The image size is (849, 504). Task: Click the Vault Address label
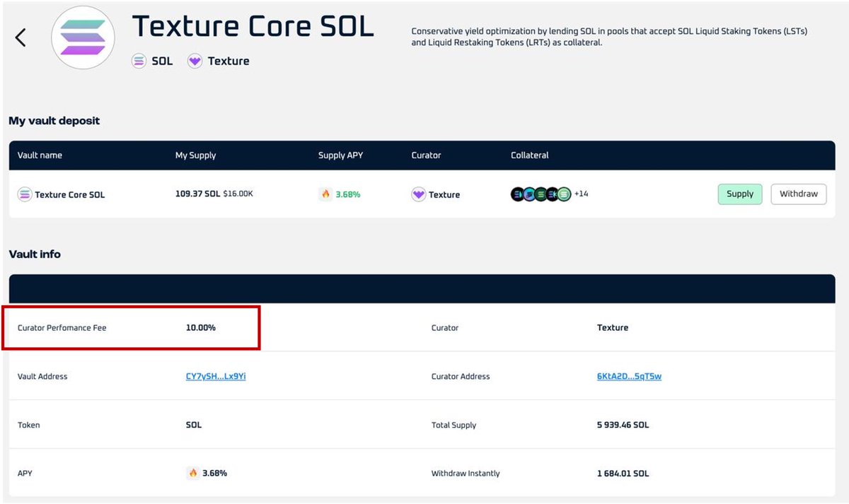click(x=42, y=377)
